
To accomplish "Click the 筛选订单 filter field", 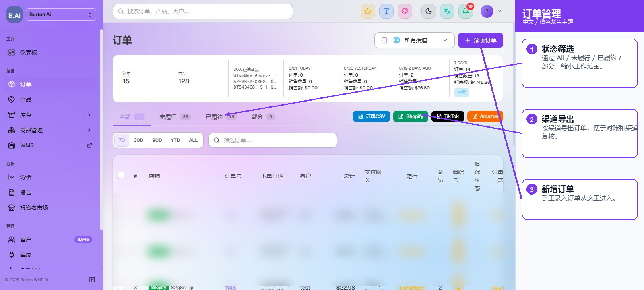I will (x=273, y=140).
